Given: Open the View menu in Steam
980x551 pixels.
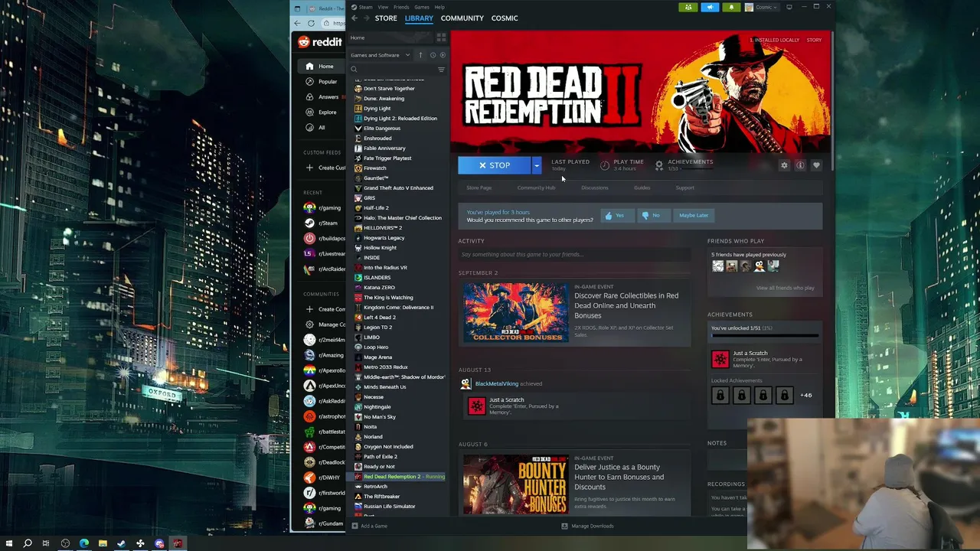Looking at the screenshot, I should (x=383, y=7).
